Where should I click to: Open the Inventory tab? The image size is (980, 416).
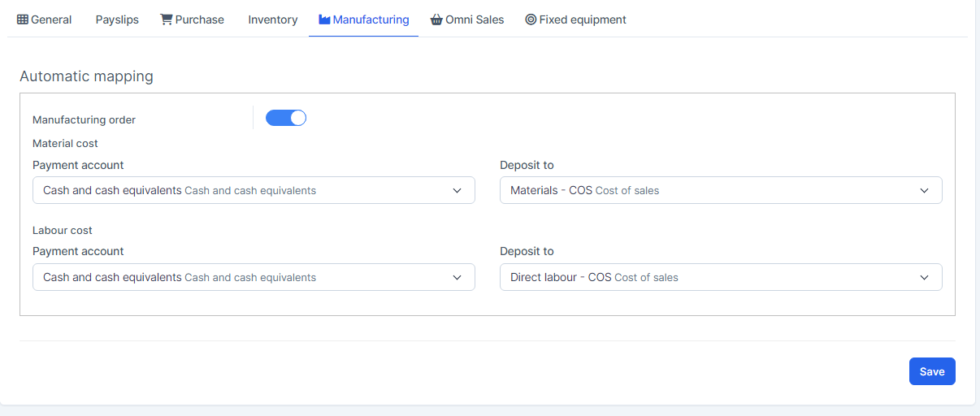[272, 19]
